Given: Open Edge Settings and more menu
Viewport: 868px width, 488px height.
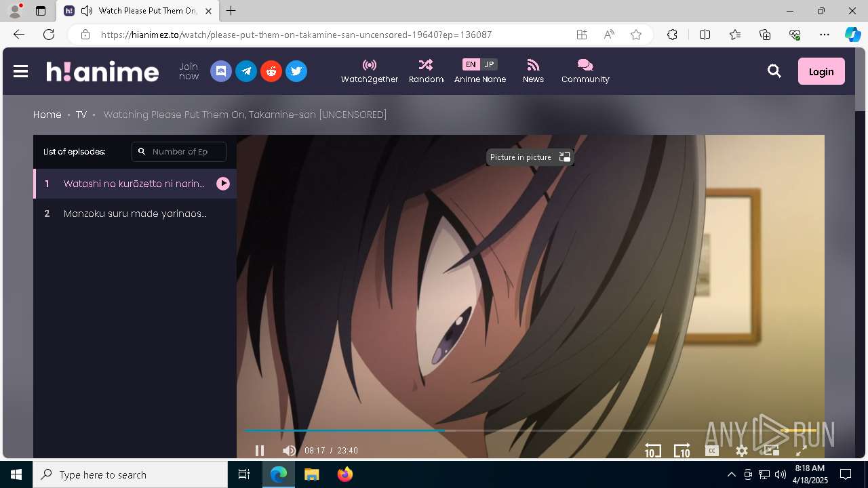Looking at the screenshot, I should coord(825,35).
